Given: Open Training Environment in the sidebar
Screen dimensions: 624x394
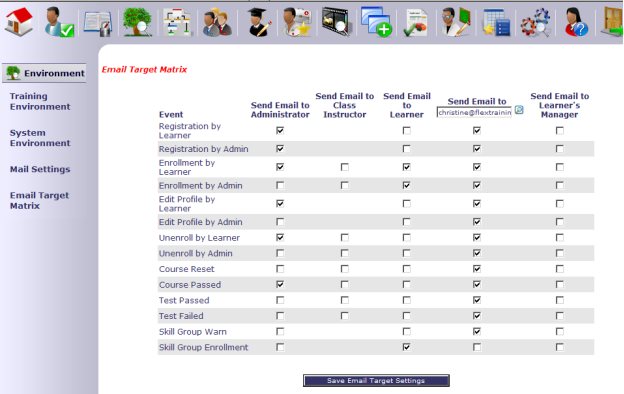Looking at the screenshot, I should [x=40, y=101].
